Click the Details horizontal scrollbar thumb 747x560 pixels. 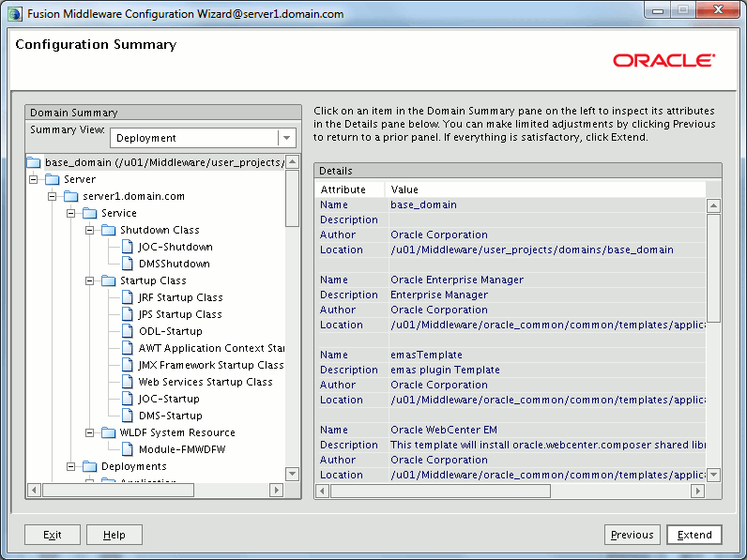[x=441, y=491]
